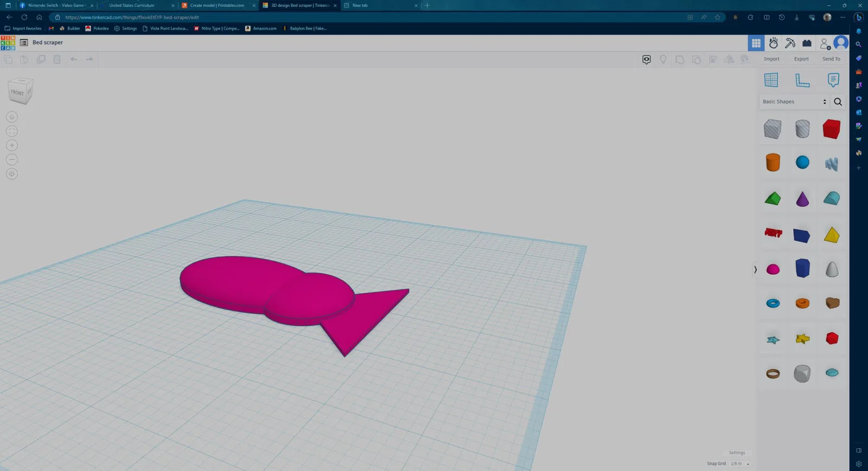868x471 pixels.
Task: Click the Import button
Action: tap(771, 59)
